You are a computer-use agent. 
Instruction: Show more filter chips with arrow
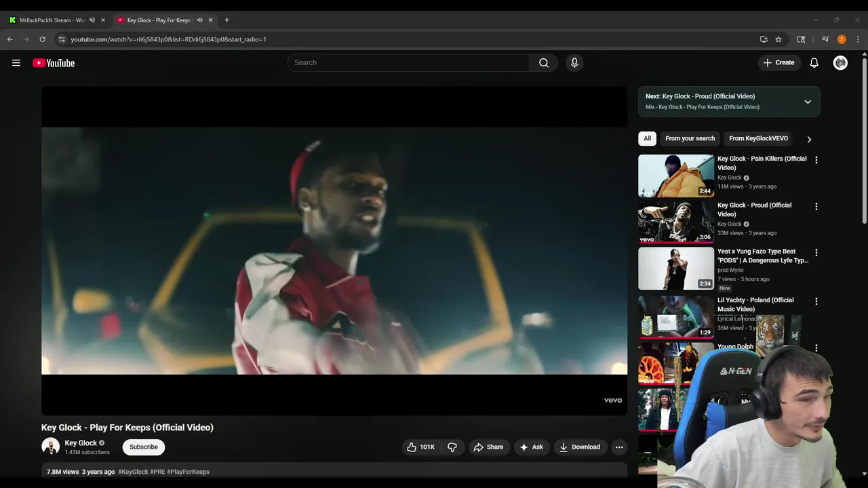point(809,139)
